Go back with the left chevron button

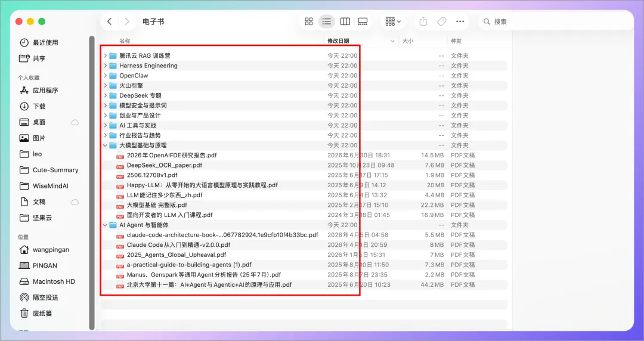109,21
